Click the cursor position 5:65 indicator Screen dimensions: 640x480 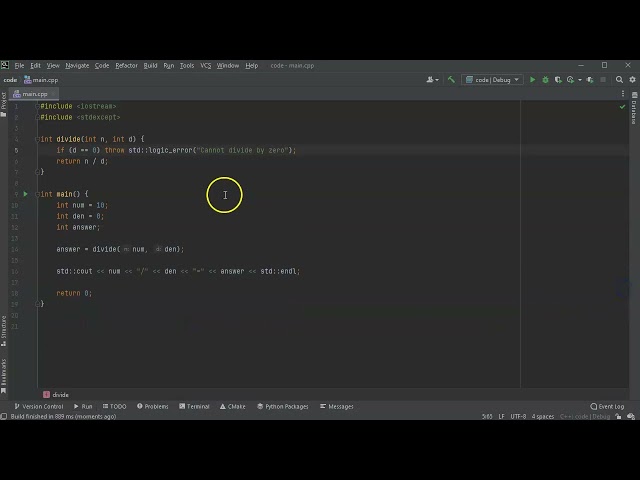(x=487, y=416)
